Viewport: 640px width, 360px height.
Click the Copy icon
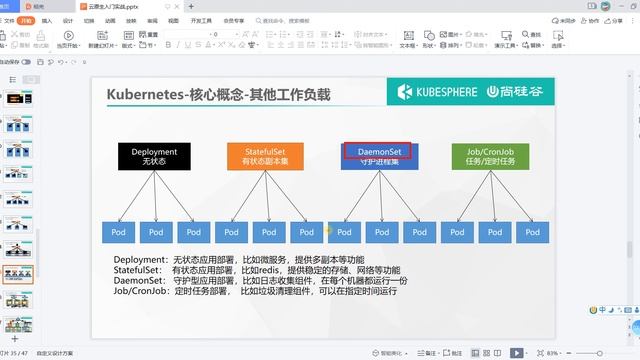15,45
